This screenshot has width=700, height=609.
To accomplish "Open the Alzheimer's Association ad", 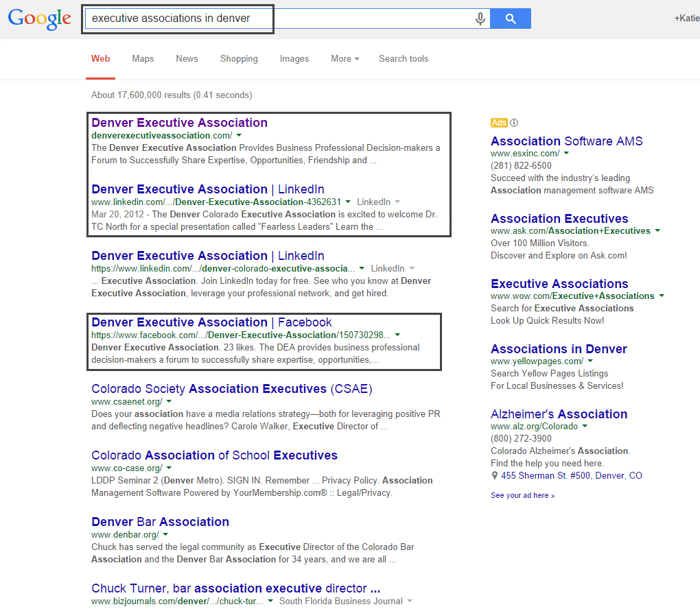I will (x=559, y=414).
